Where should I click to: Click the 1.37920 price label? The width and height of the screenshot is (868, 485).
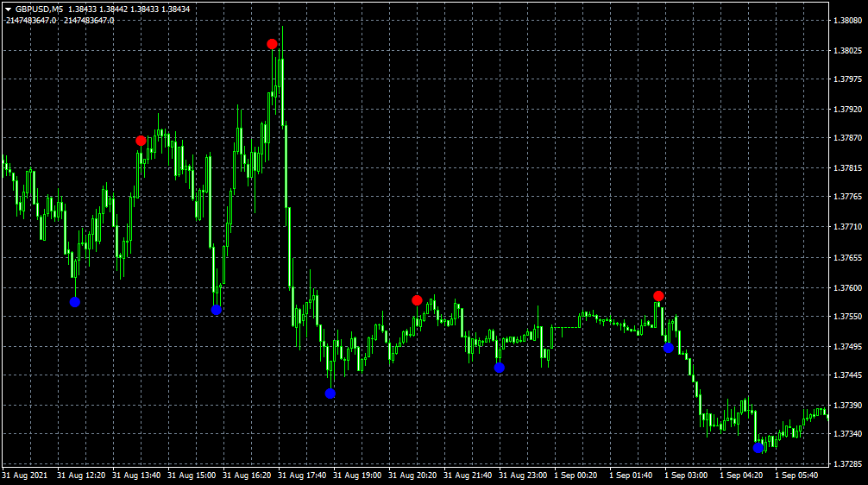point(847,109)
